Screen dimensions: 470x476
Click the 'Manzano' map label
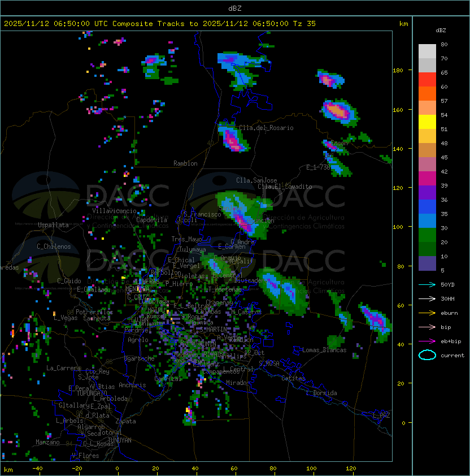point(47,442)
